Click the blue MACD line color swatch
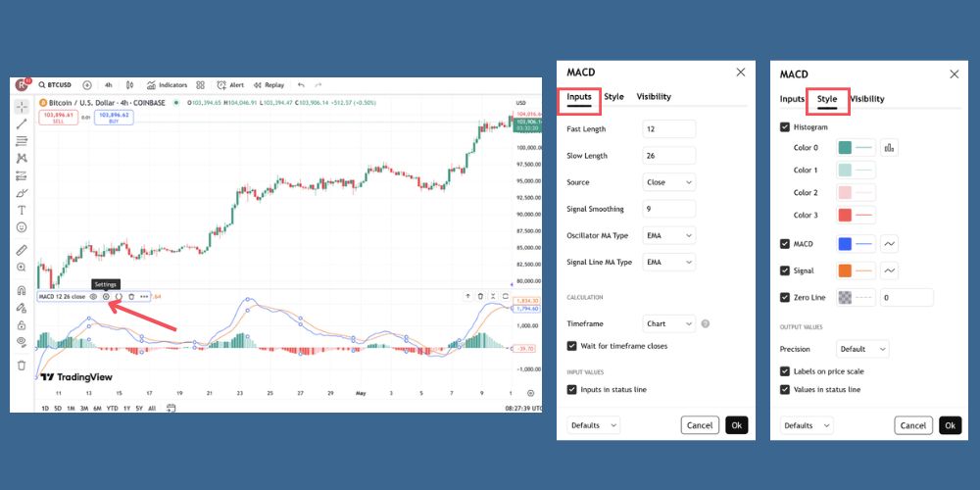The image size is (980, 490). [x=846, y=244]
